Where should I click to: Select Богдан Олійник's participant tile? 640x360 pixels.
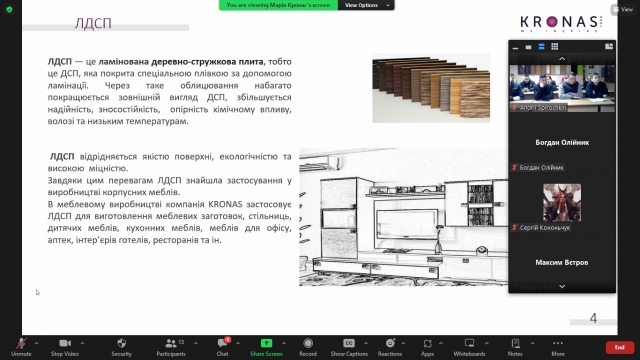pos(562,142)
